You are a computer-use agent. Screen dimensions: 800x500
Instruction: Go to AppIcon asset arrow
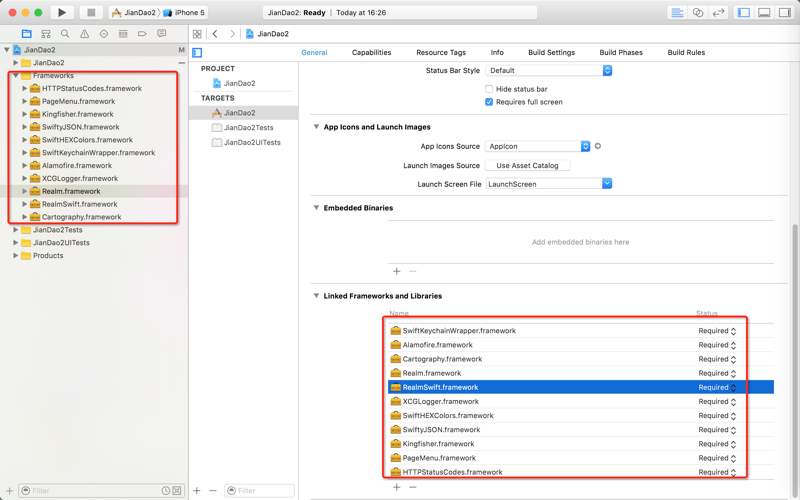pos(597,146)
